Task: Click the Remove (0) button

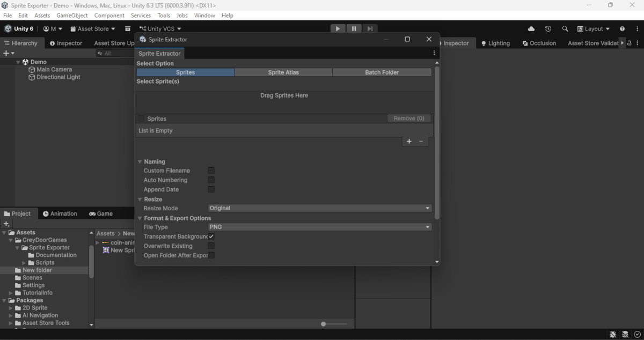Action: coord(409,119)
